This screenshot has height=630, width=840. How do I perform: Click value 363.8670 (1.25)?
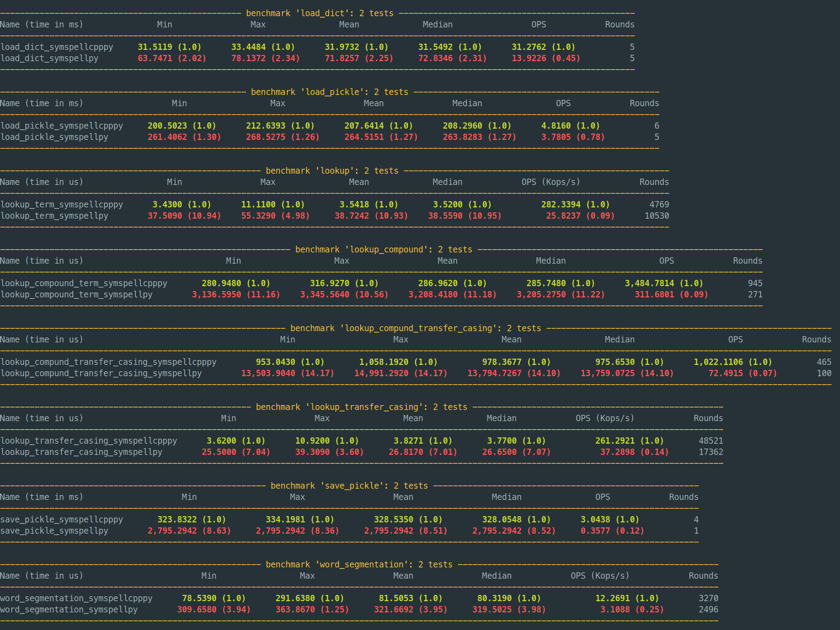pyautogui.click(x=312, y=610)
